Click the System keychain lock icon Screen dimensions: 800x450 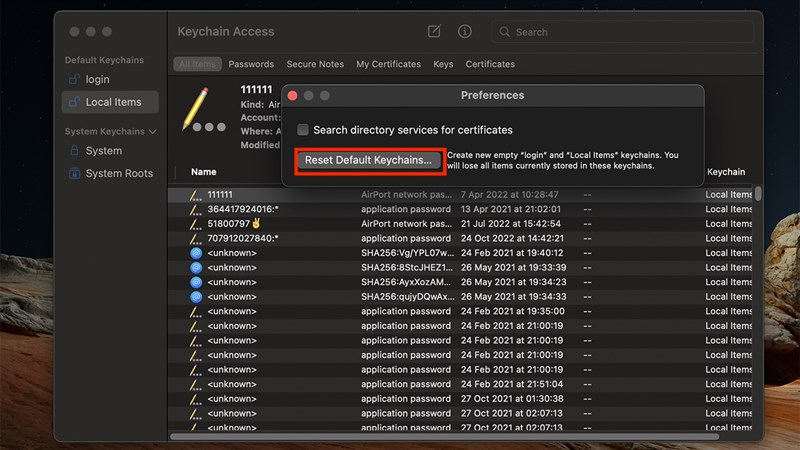tap(73, 151)
